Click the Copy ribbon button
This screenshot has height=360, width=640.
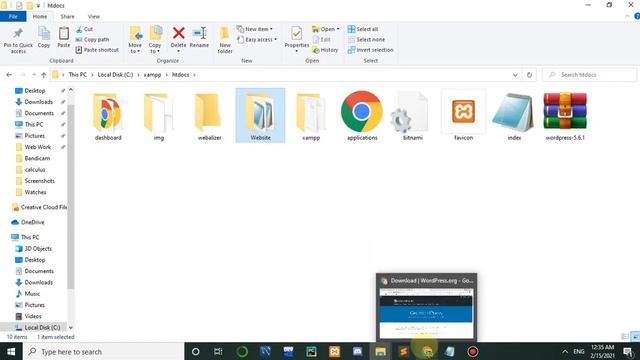point(44,38)
